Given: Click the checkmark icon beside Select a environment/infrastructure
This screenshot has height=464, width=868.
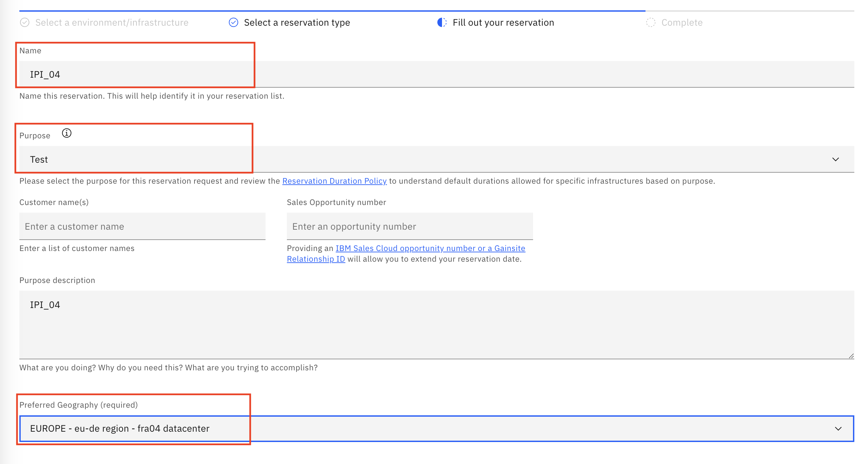Looking at the screenshot, I should [25, 23].
